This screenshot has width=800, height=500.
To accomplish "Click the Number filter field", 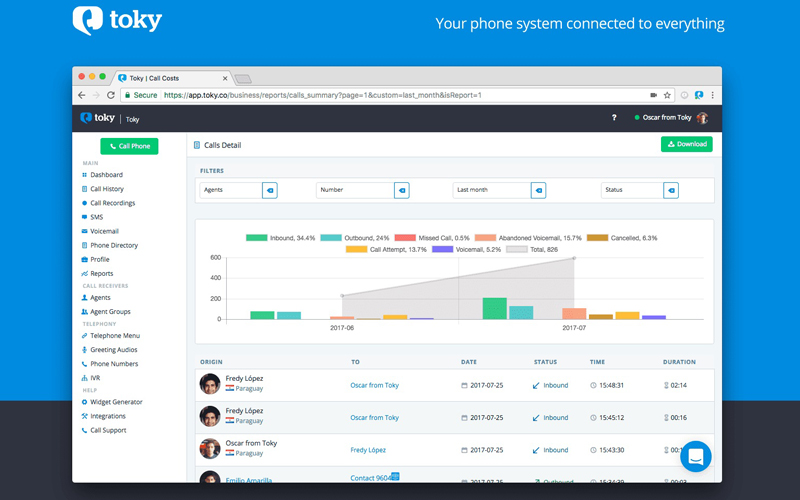I will (x=353, y=190).
